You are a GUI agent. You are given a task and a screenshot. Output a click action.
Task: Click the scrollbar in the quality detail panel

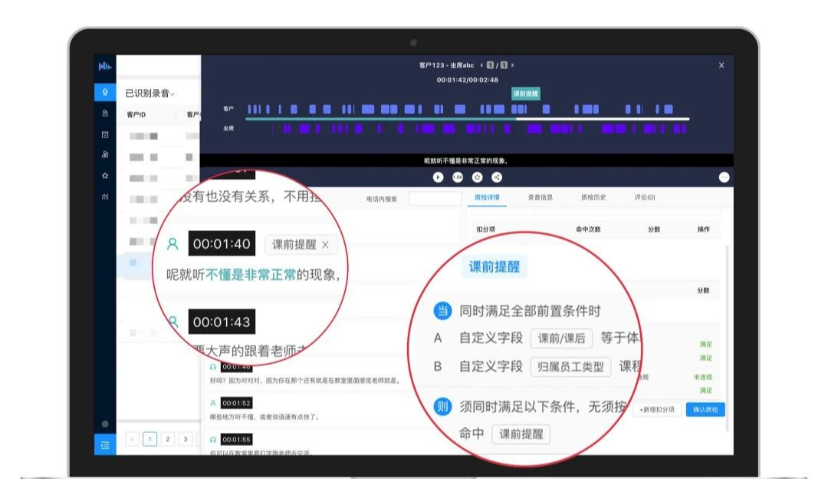coord(728,338)
